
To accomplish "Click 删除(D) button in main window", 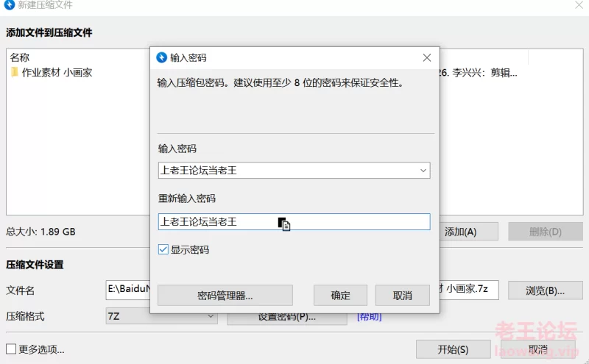I will click(546, 232).
